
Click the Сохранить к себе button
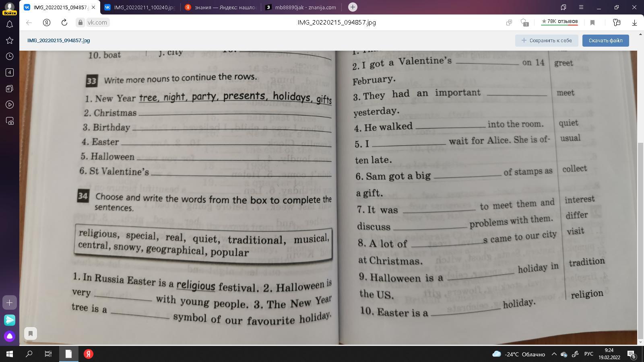pos(547,40)
